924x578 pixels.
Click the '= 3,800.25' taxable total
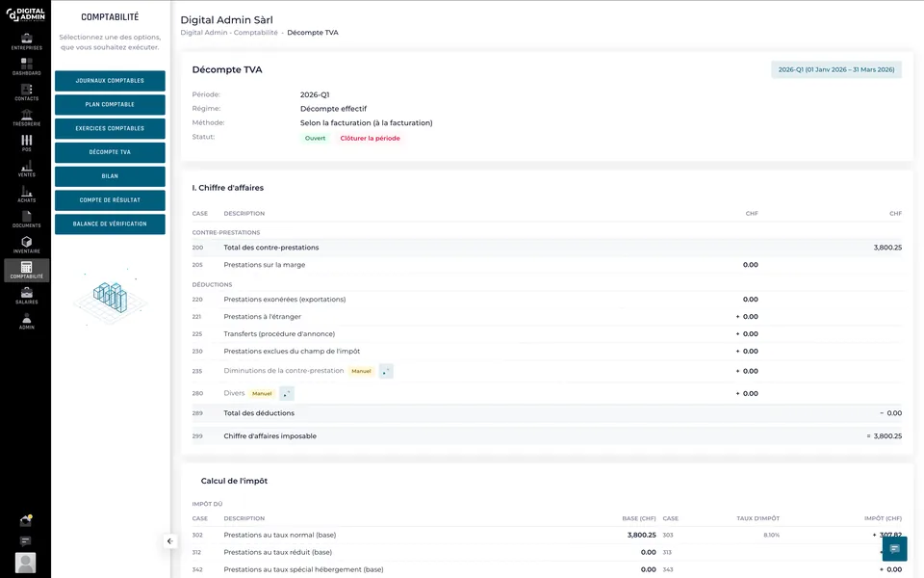pos(884,436)
